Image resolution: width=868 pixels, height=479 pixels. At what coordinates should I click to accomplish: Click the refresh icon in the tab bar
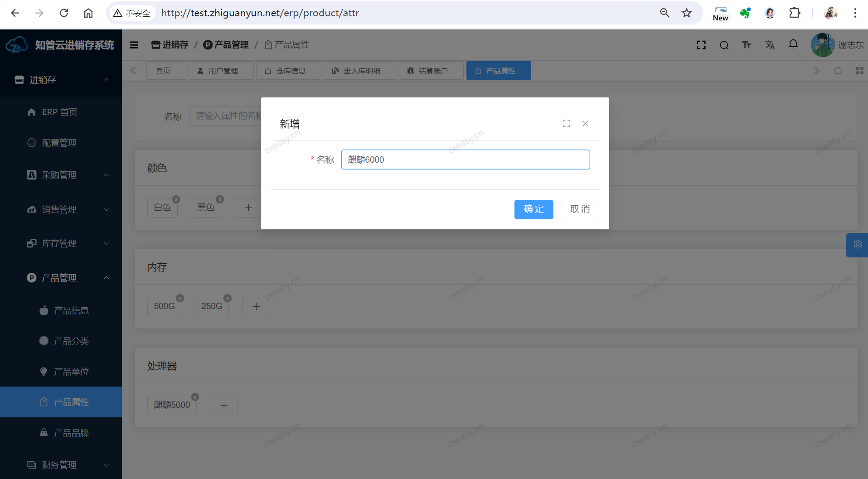(838, 71)
